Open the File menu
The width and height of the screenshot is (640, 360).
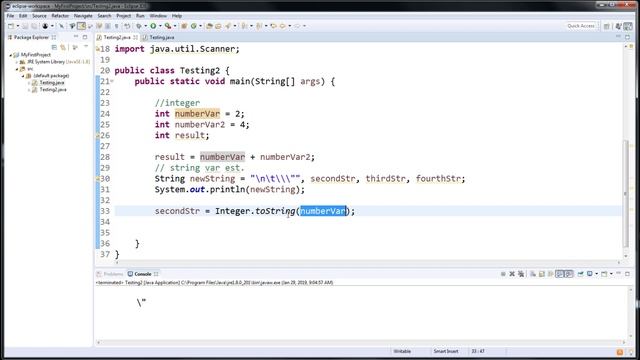click(10, 16)
